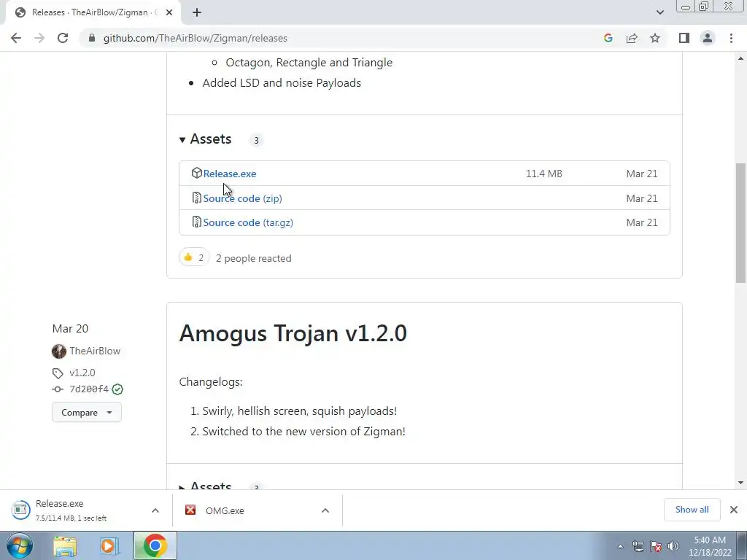747x560 pixels.
Task: Close the downloads shelf
Action: coord(734,510)
